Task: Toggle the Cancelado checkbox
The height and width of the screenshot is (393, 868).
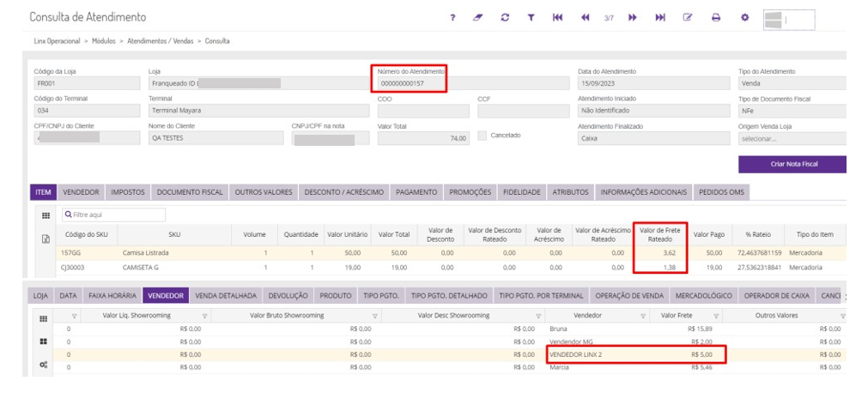Action: (483, 136)
